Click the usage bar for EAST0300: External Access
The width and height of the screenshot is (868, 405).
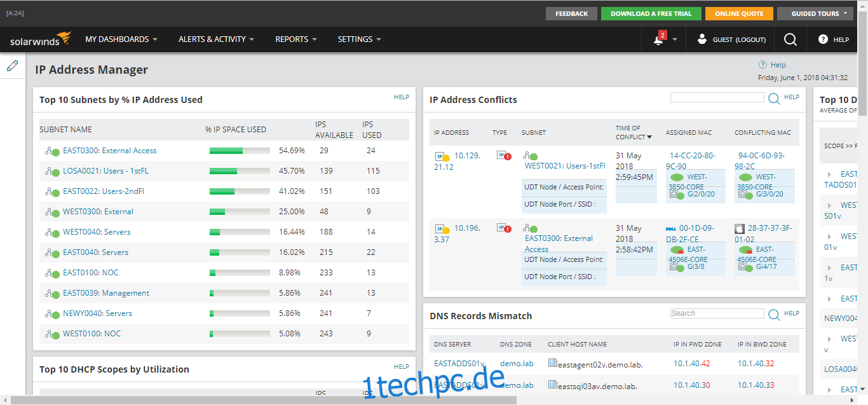(240, 151)
